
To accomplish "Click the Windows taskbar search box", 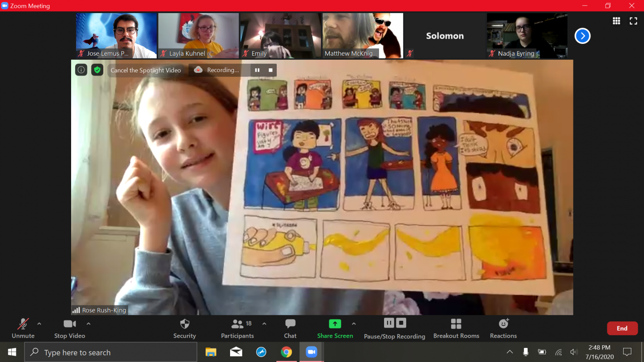I will (x=111, y=352).
